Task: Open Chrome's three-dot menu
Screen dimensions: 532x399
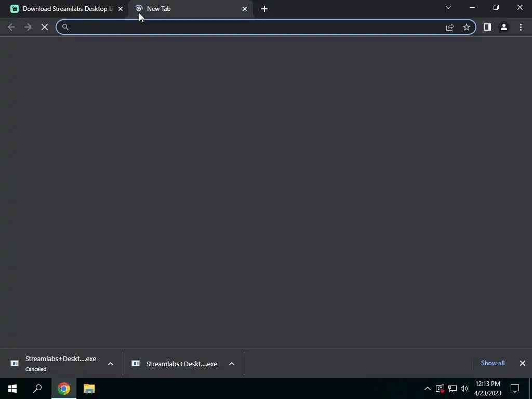Action: coord(521,27)
